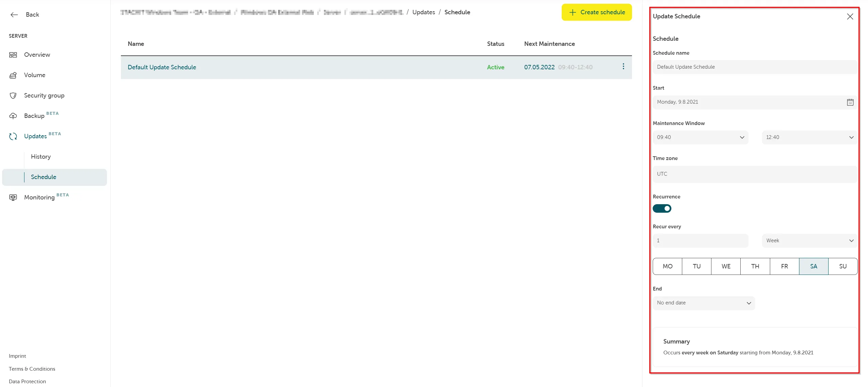Expand the End date dropdown
This screenshot has width=868, height=387.
704,303
